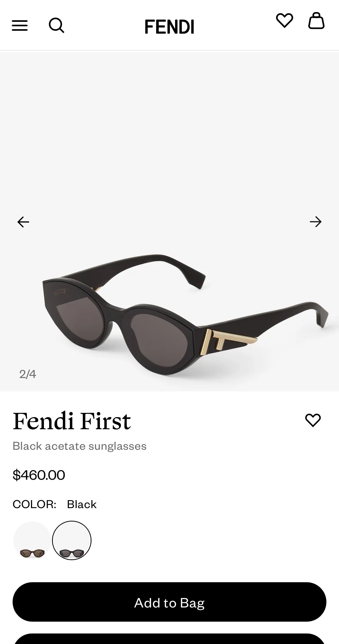Screen dimensions: 339x644
Task: Click the partially visible button below Add to Bag
Action: click(169, 639)
